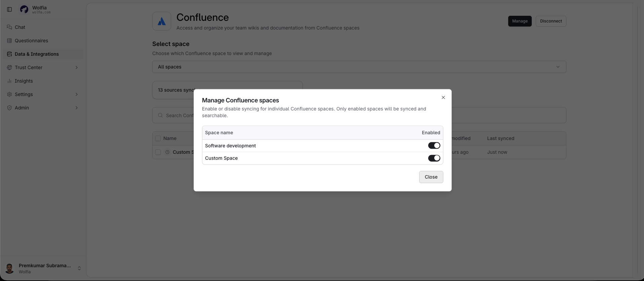Viewport: 644px width, 281px height.
Task: Expand Admin chevron
Action: tap(77, 108)
